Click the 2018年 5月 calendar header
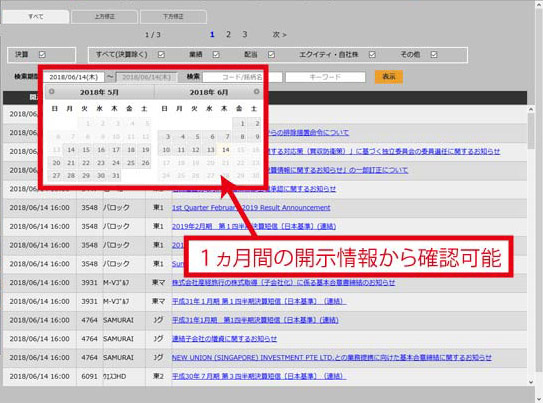The image size is (543, 403). click(99, 92)
